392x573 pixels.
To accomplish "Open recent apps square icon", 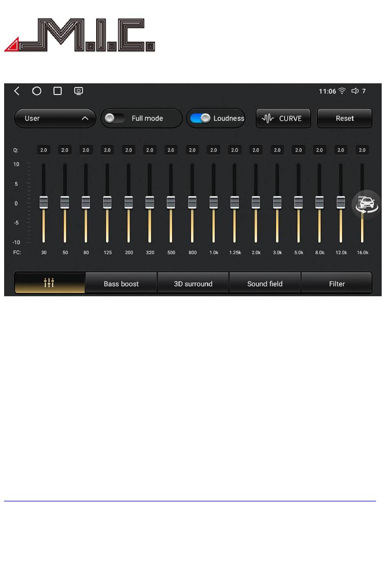I will [58, 91].
